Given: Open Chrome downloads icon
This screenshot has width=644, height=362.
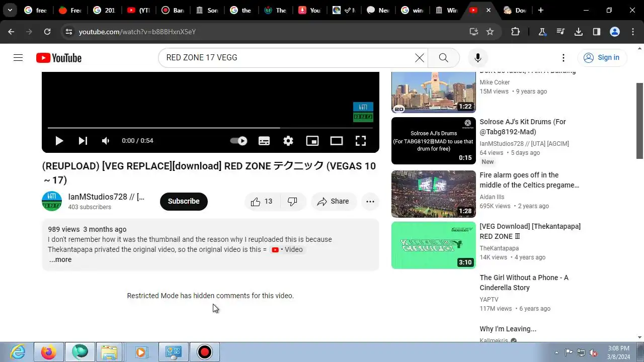Looking at the screenshot, I should (x=579, y=32).
